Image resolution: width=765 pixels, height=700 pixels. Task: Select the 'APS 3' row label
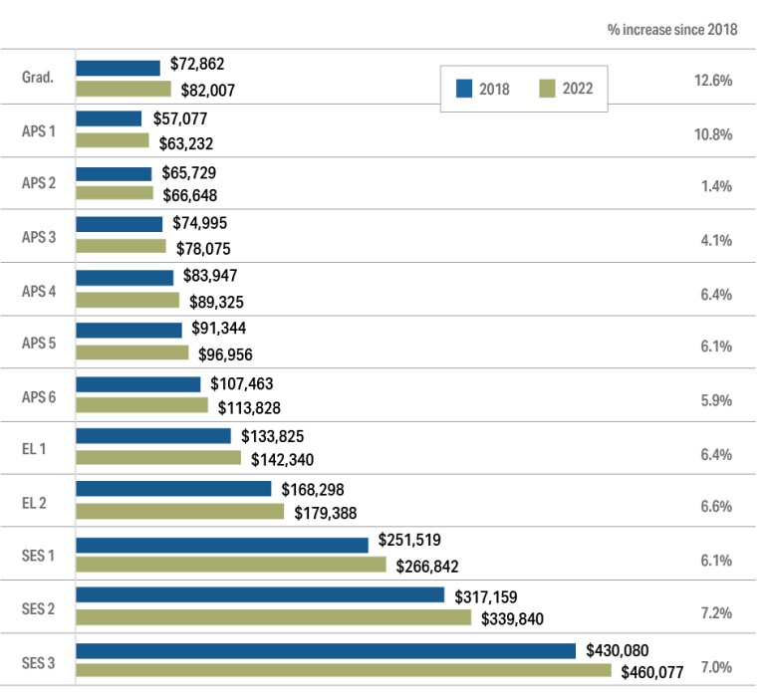39,237
